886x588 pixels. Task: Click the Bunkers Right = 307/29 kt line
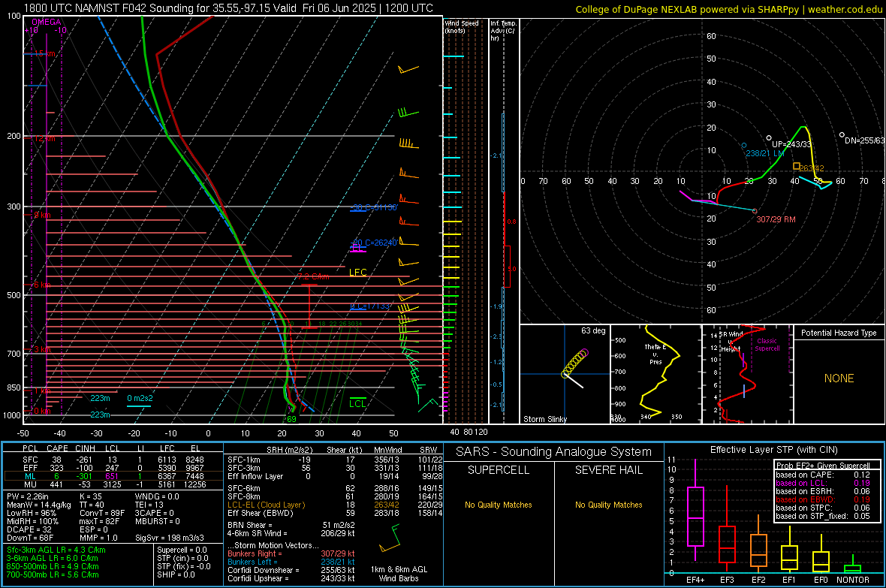(291, 553)
